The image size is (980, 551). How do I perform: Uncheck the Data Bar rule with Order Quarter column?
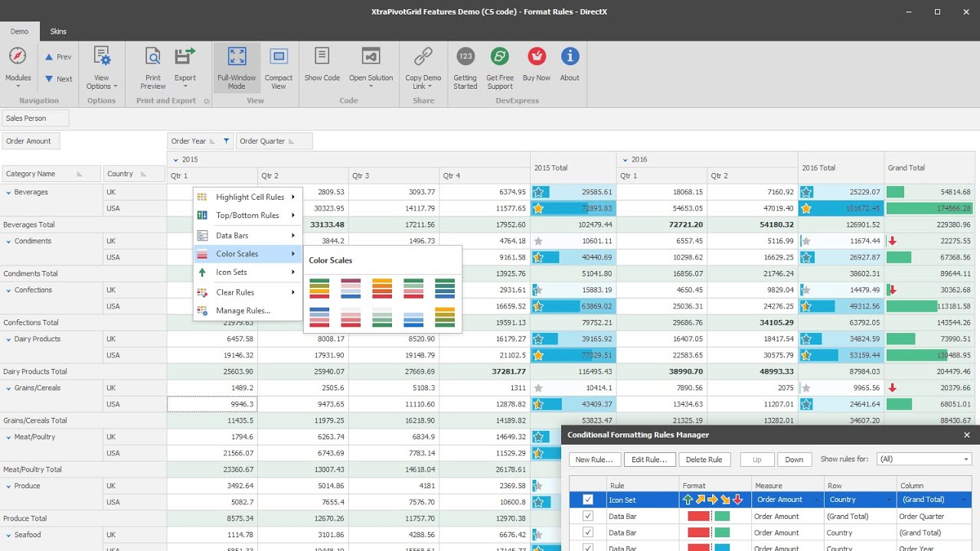coord(588,517)
